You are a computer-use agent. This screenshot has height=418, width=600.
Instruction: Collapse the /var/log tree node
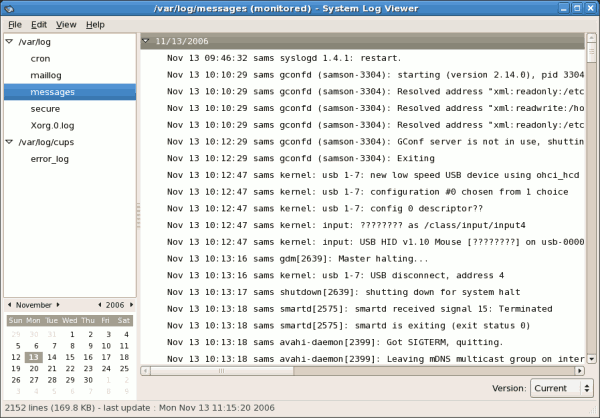(9, 42)
